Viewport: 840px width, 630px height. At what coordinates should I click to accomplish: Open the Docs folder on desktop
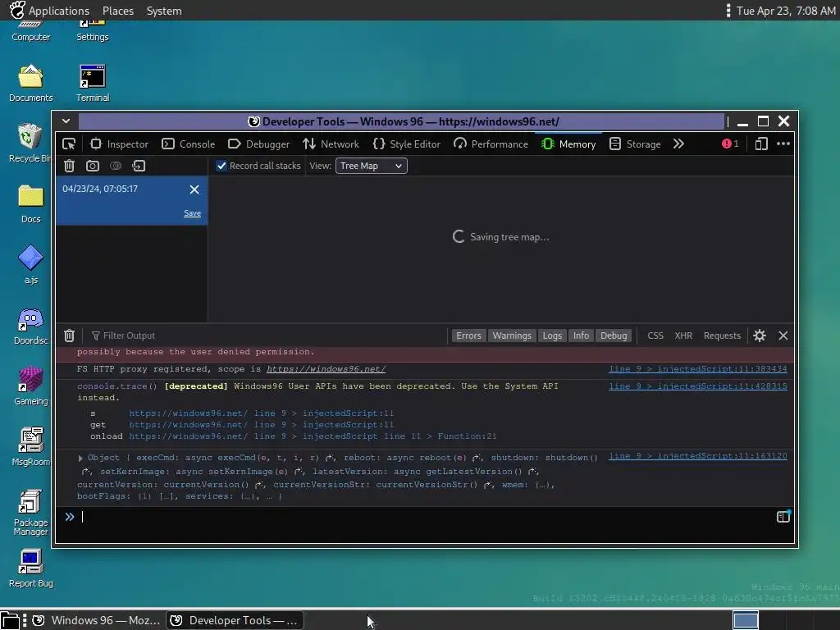[x=30, y=204]
